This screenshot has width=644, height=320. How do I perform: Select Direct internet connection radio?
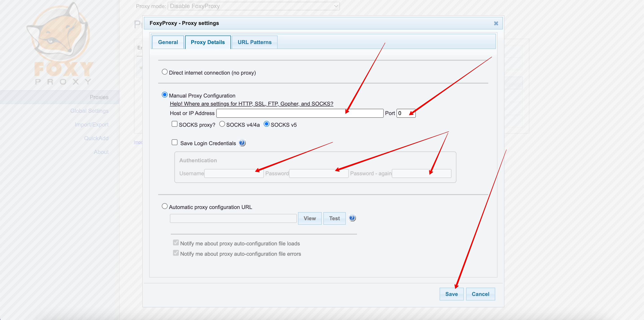pos(164,72)
